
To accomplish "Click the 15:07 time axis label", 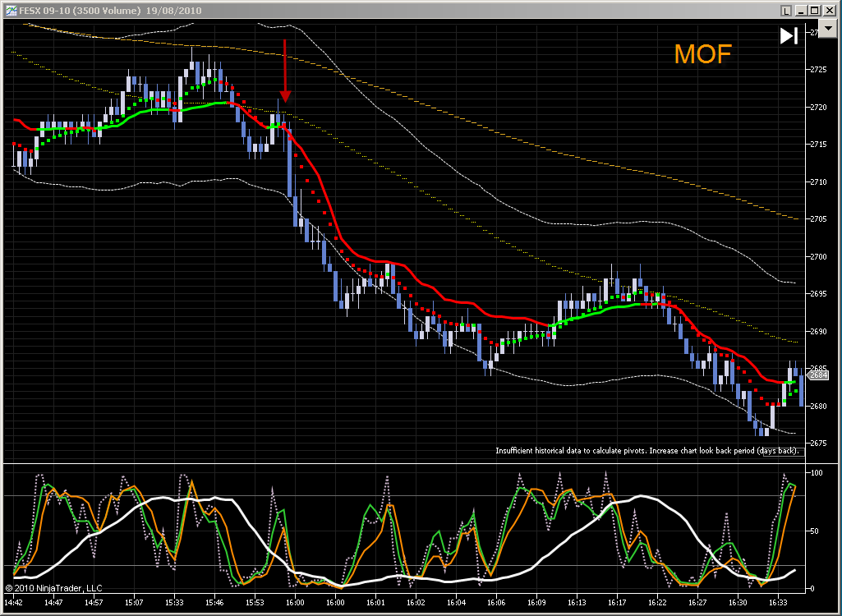I will (134, 603).
